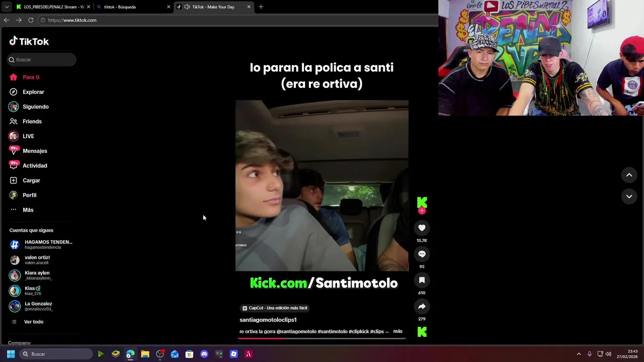Go back in the browser

pos(7,20)
